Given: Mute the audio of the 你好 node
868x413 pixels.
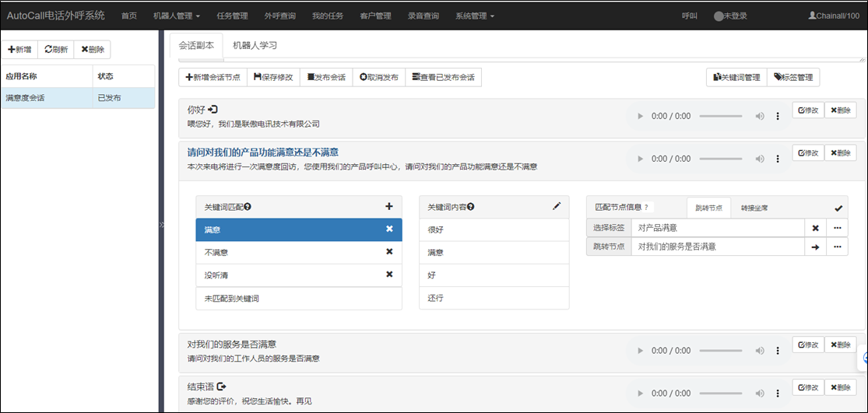Looking at the screenshot, I should 759,116.
